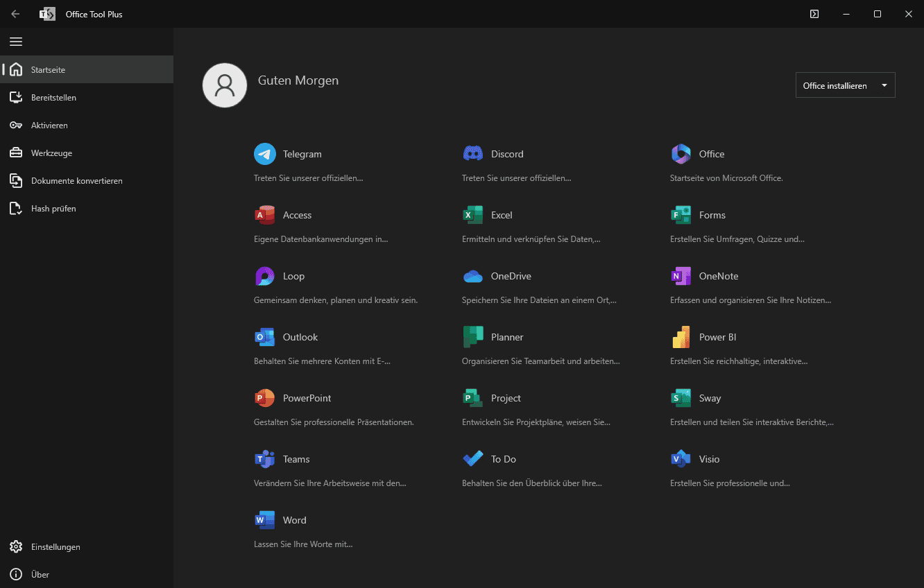Click 'Eigene Datenbankanwendungen in...' description
This screenshot has width=924, height=588.
pos(321,239)
